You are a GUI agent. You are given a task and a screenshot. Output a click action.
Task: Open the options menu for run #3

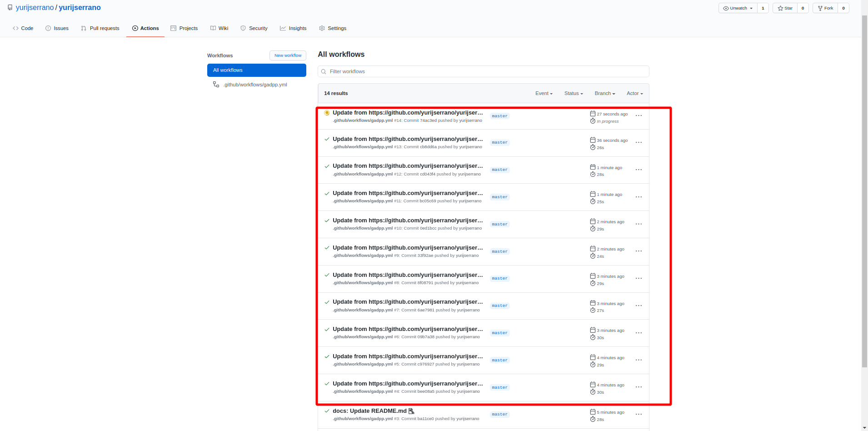click(x=639, y=415)
